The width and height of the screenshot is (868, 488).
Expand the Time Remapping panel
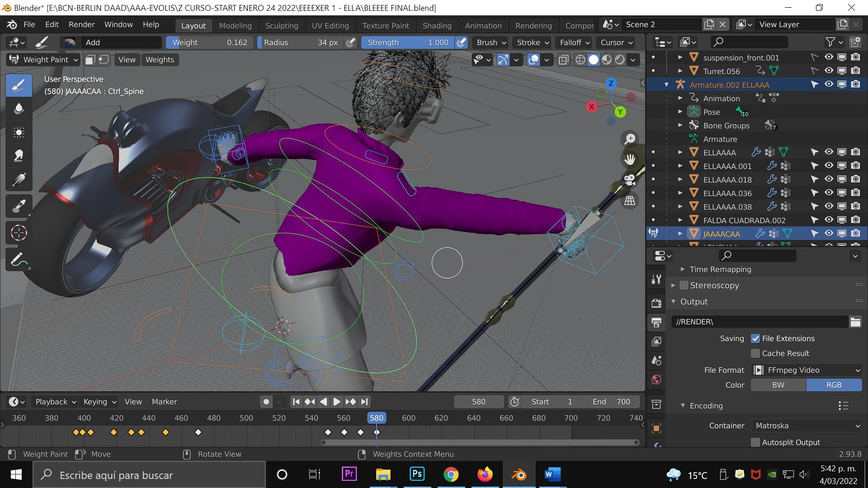pyautogui.click(x=720, y=269)
